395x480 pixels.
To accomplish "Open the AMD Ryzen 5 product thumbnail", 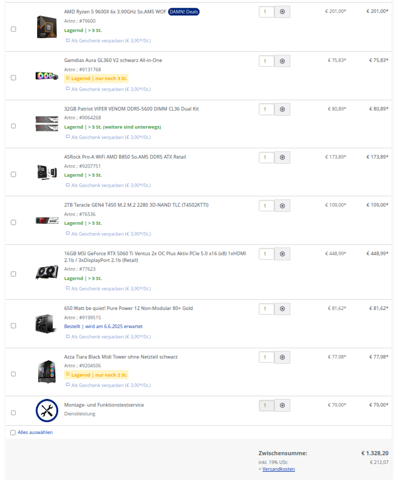I will pos(47,27).
